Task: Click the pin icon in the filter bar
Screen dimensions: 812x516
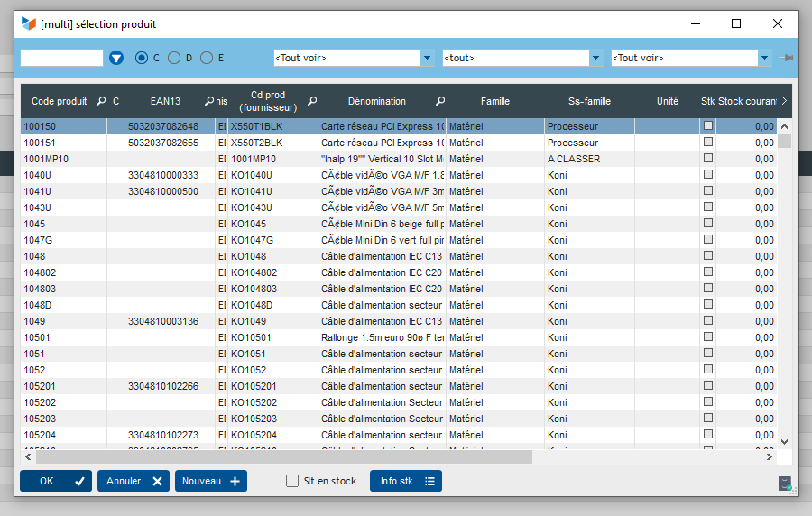Action: pos(788,58)
